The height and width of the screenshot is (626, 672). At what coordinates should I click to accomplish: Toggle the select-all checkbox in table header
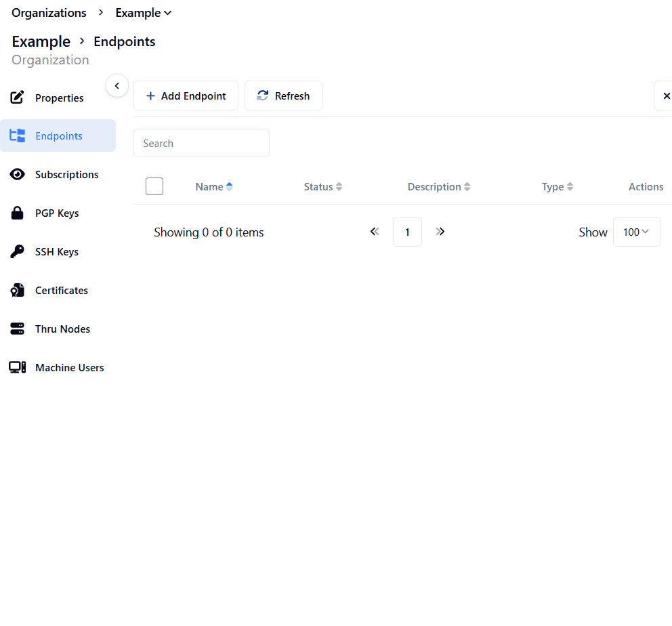point(154,186)
